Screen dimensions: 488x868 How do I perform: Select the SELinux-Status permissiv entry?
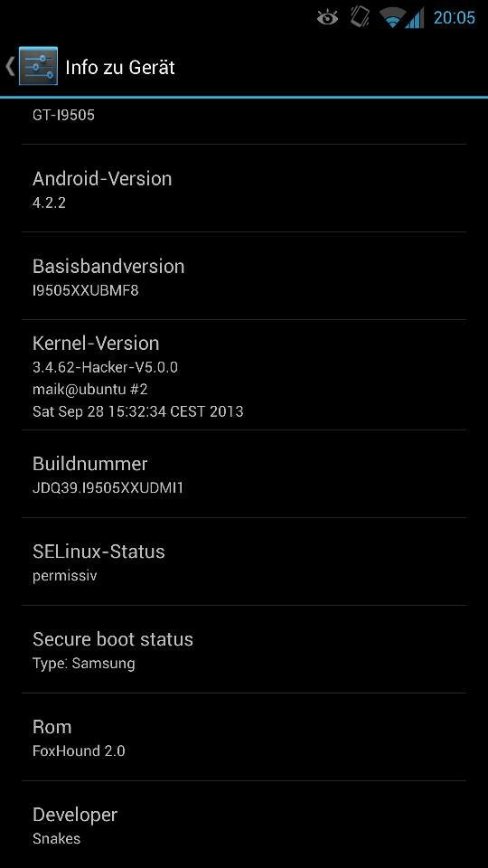[244, 561]
